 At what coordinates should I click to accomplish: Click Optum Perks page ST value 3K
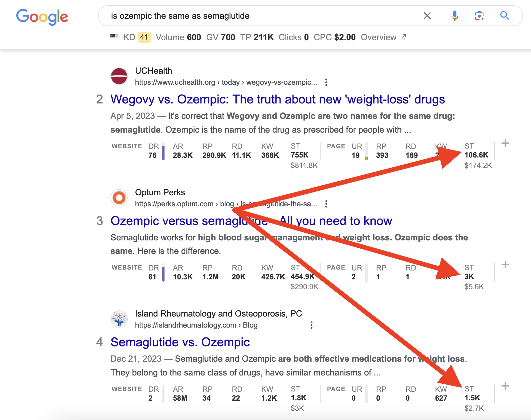[469, 277]
